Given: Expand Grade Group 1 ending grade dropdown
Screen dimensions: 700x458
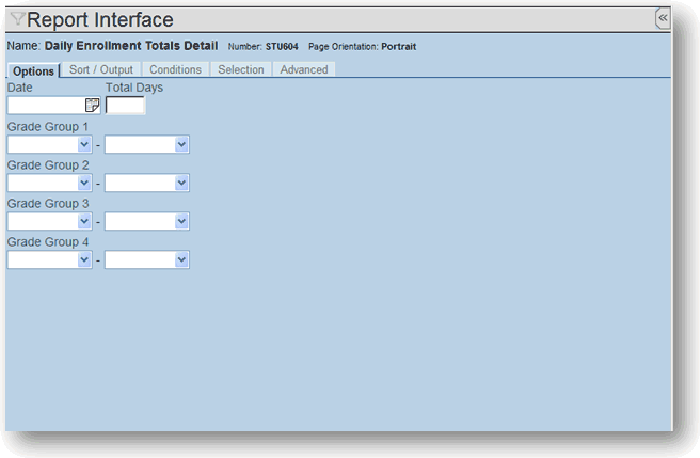Looking at the screenshot, I should point(147,145).
